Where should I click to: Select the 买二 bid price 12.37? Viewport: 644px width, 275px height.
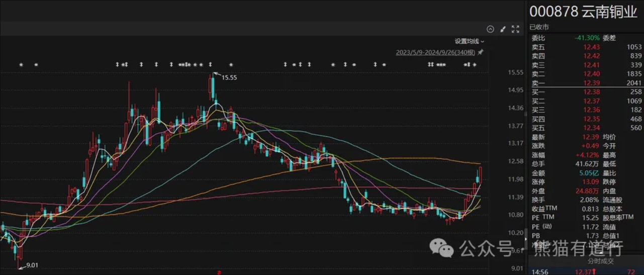(591, 101)
